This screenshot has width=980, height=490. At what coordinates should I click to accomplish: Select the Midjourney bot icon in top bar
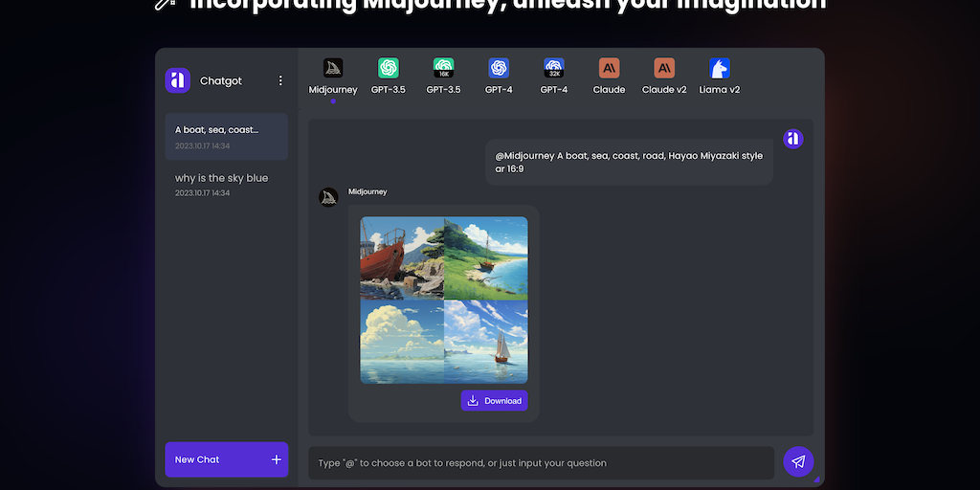point(333,69)
